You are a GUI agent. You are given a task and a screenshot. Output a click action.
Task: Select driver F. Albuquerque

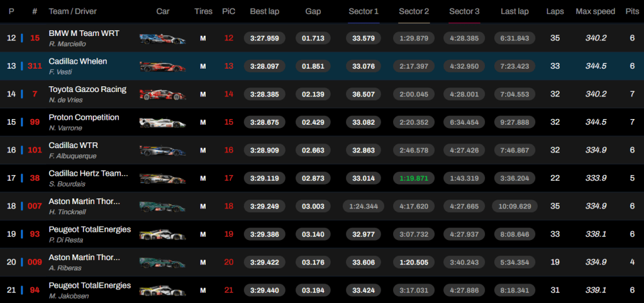coord(72,156)
